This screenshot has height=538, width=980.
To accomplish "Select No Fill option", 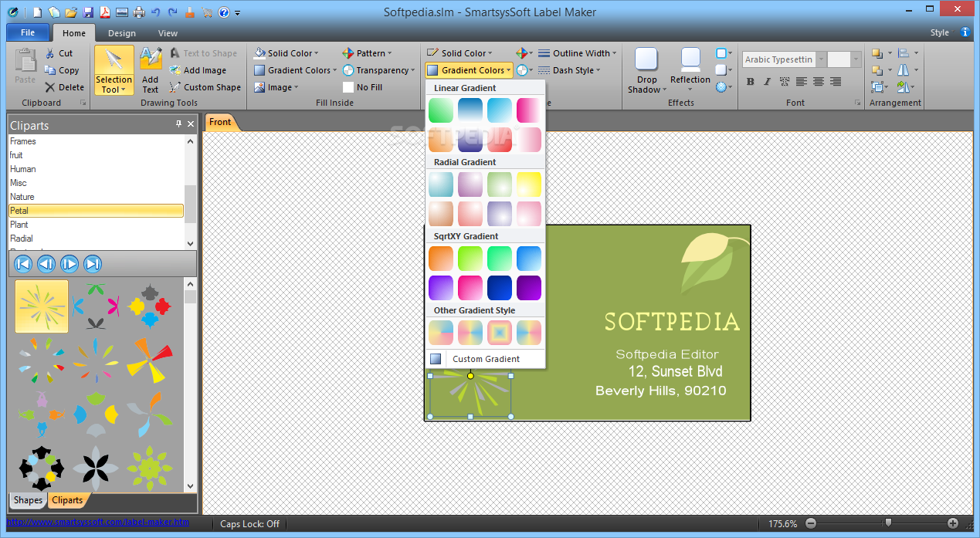I will (x=363, y=87).
